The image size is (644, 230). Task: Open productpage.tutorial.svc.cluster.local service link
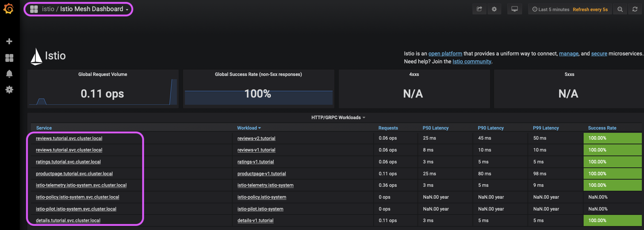point(74,173)
